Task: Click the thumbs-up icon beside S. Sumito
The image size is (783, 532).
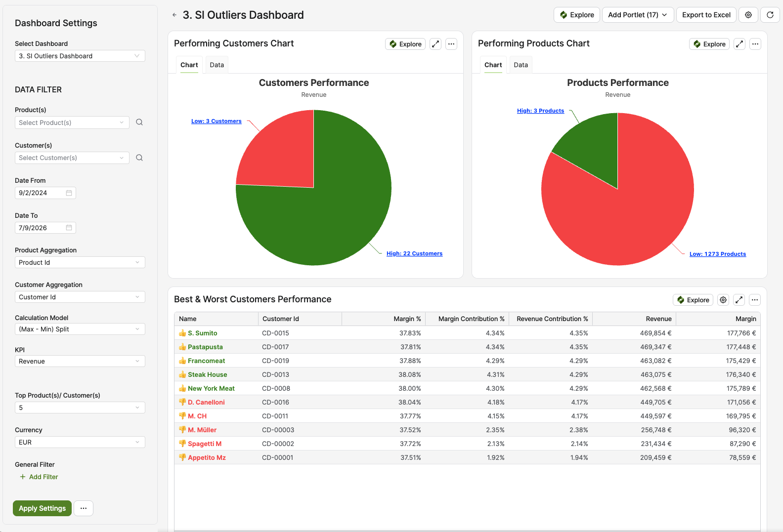Action: tap(182, 333)
